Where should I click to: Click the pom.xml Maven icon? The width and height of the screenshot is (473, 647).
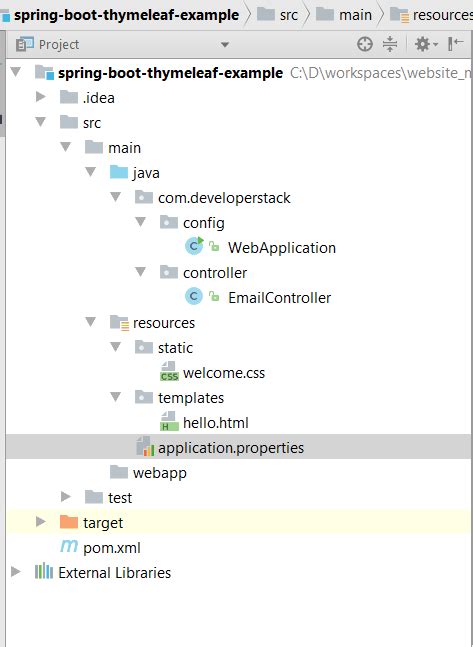(x=69, y=546)
